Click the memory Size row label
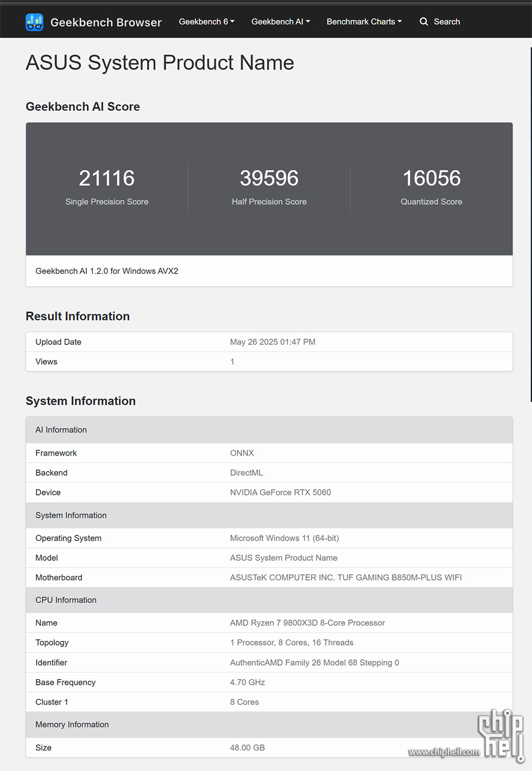Image resolution: width=532 pixels, height=771 pixels. (43, 748)
